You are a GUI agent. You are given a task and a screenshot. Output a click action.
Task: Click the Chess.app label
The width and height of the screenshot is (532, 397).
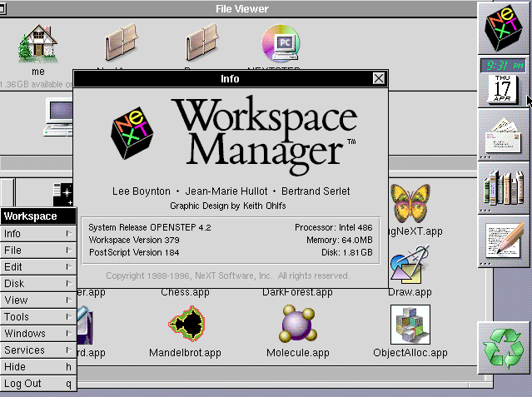click(185, 292)
